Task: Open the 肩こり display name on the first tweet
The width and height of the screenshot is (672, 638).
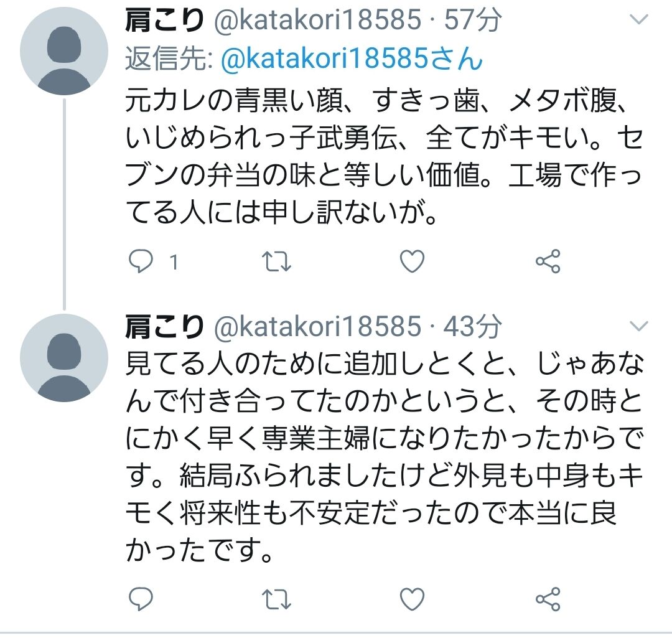Action: [x=165, y=22]
